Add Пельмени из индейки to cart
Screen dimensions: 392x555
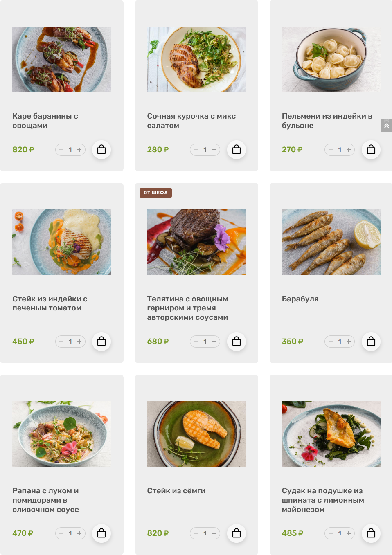click(x=371, y=150)
